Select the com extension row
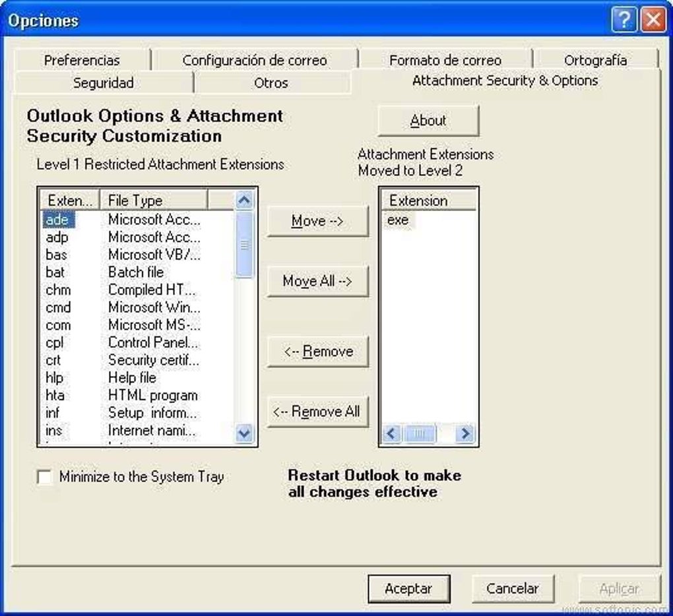This screenshot has width=673, height=616. (137, 325)
